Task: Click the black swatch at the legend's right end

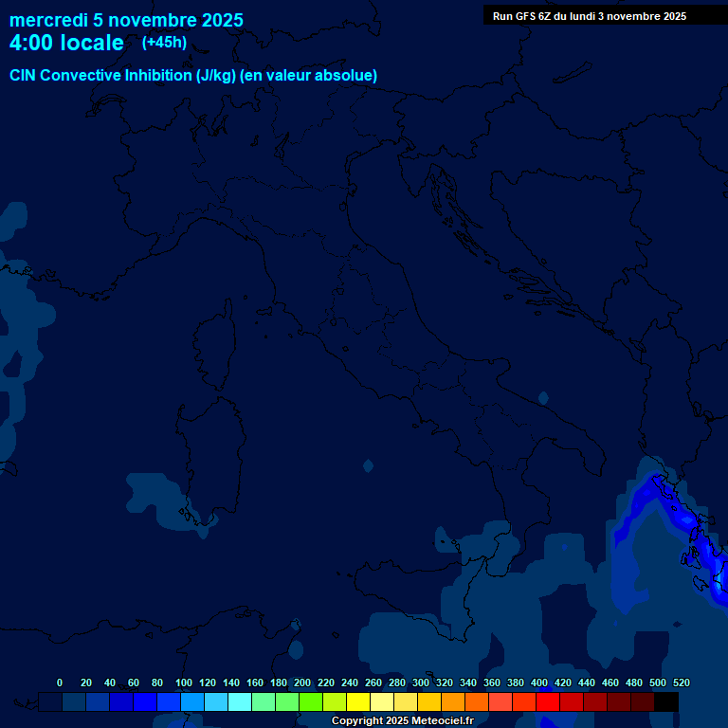Action: pyautogui.click(x=666, y=702)
